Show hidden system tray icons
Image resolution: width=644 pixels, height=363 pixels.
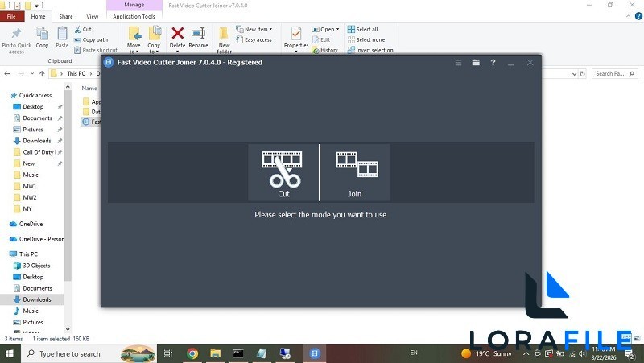[526, 353]
